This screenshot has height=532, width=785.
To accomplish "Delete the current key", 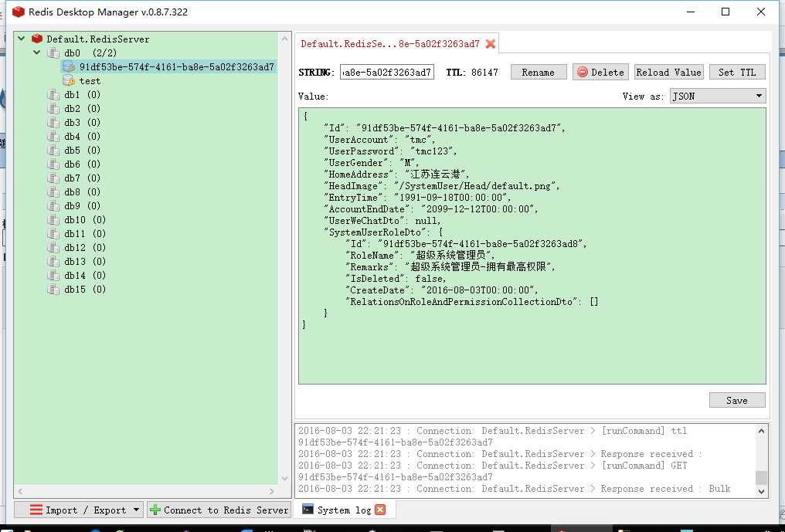I will point(600,72).
